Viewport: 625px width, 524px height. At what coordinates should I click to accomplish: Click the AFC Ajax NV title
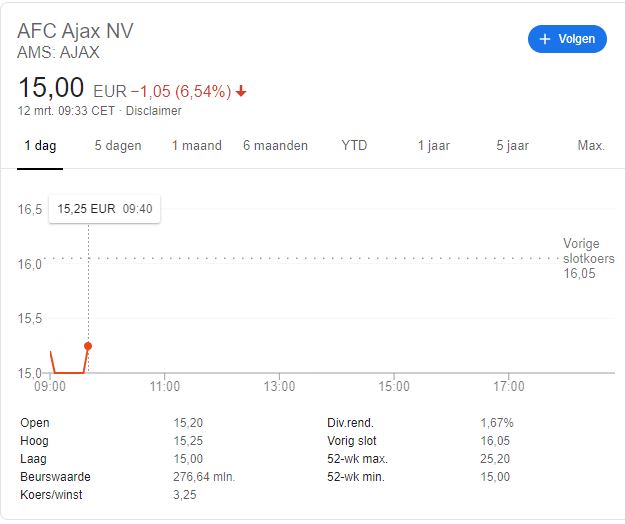point(75,31)
